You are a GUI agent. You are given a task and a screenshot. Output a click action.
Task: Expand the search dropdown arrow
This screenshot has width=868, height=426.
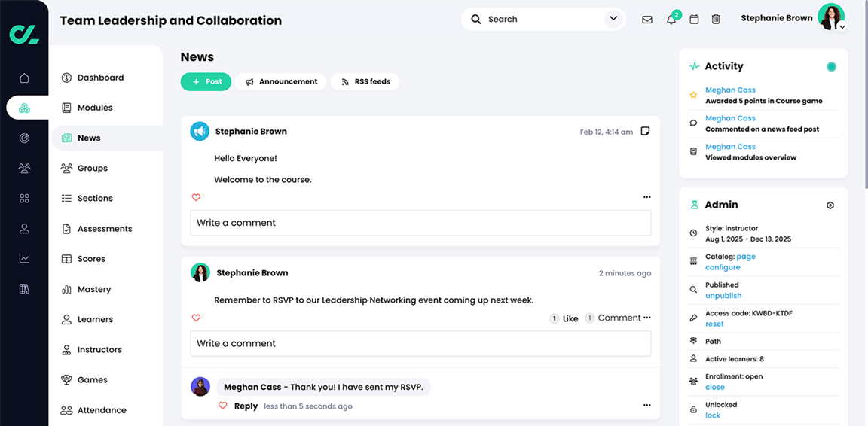click(x=613, y=19)
